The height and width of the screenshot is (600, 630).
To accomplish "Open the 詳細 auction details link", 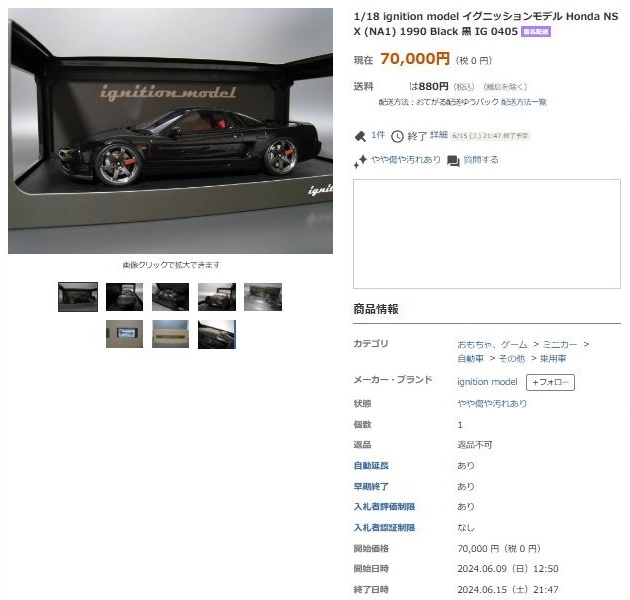I will [x=439, y=135].
